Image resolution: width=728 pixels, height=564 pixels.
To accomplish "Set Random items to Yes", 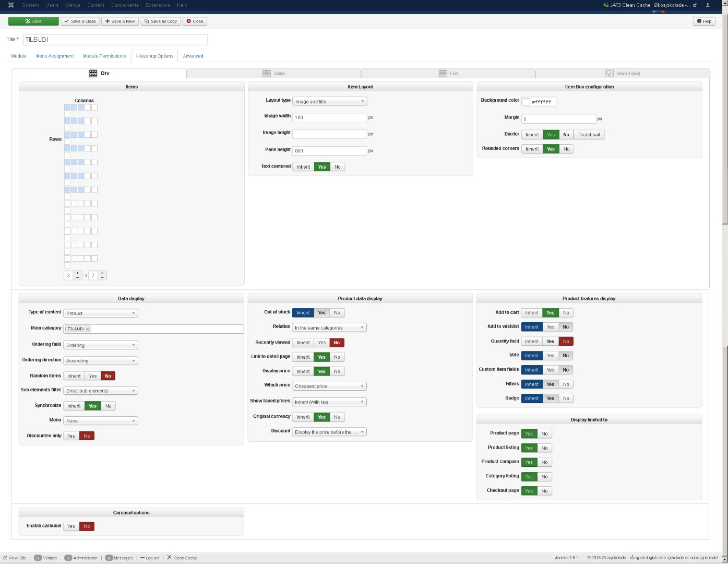I will [x=92, y=376].
